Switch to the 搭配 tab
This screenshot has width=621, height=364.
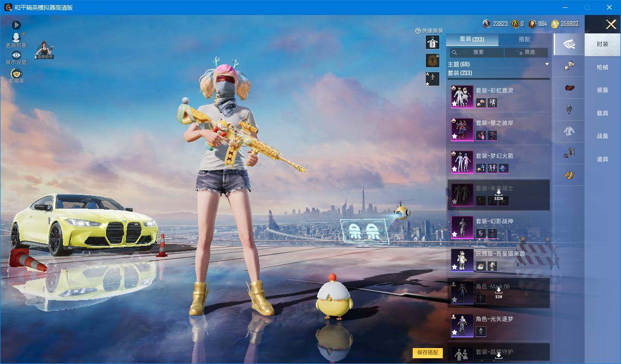[x=525, y=39]
